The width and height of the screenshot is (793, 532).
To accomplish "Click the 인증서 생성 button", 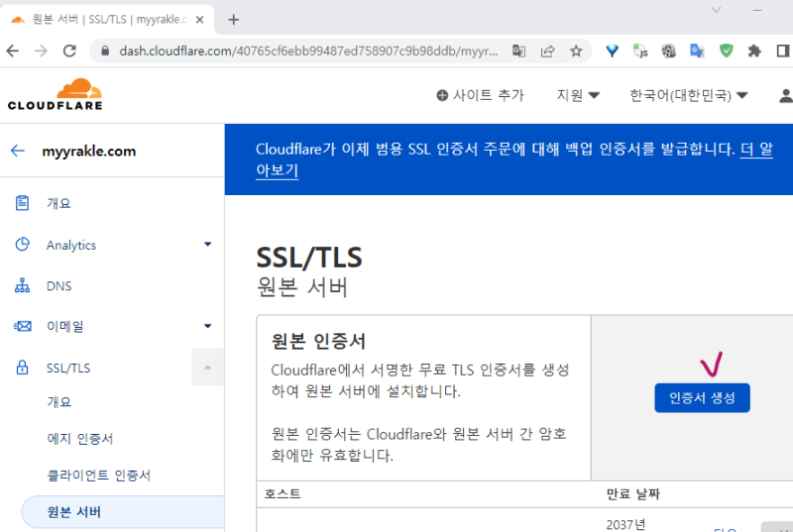I will pyautogui.click(x=702, y=398).
